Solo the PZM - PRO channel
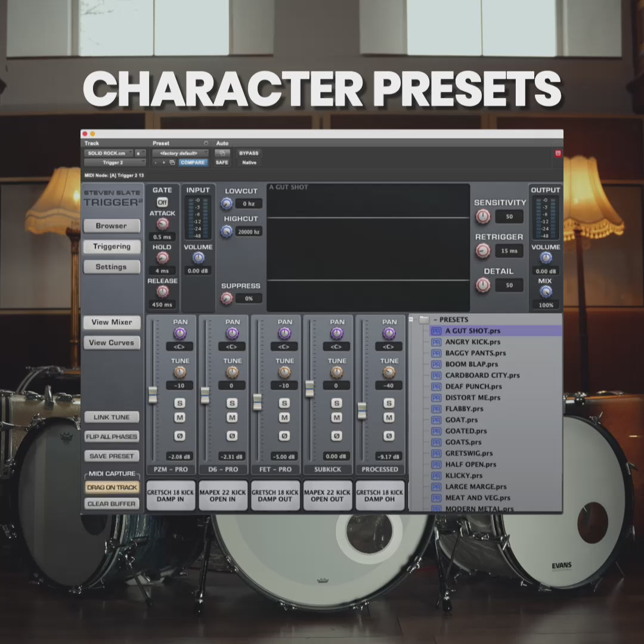644x644 pixels. (179, 403)
